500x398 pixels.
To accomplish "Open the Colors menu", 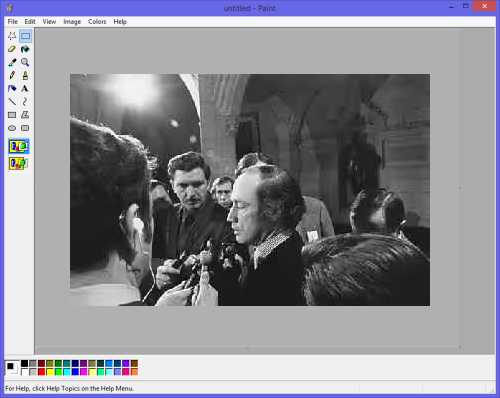I will tap(97, 22).
